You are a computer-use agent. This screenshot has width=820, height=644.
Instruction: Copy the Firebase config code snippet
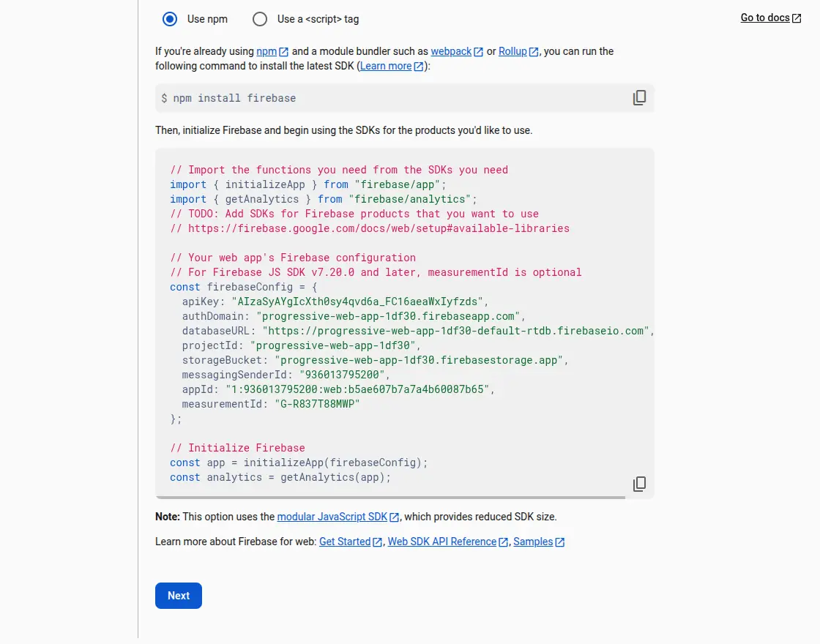(639, 484)
